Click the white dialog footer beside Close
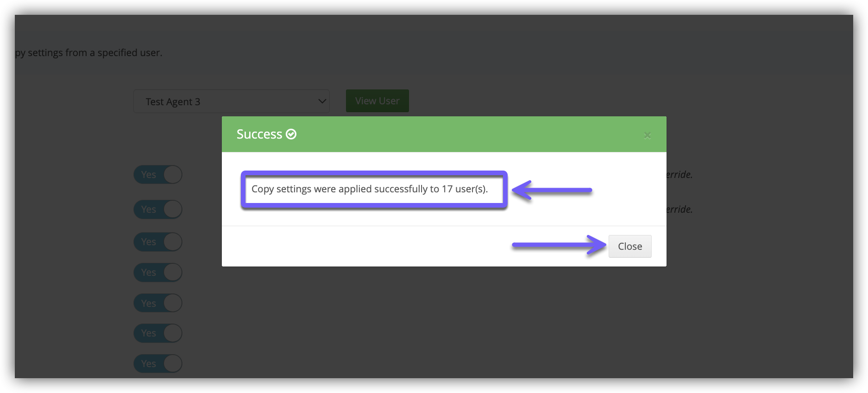 (371, 246)
